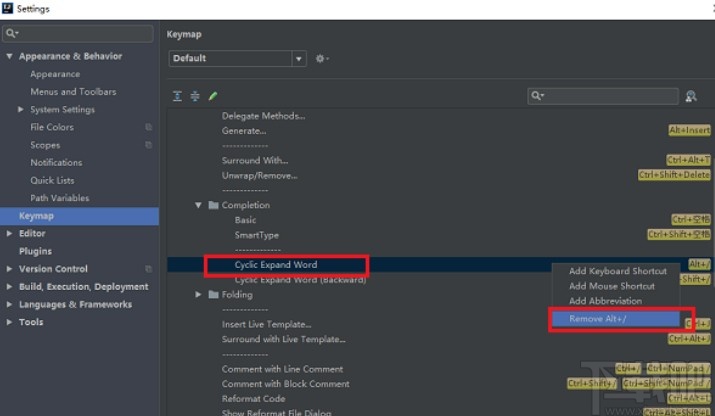Select the Generate... action
Viewport: 715px width, 416px height.
[244, 131]
